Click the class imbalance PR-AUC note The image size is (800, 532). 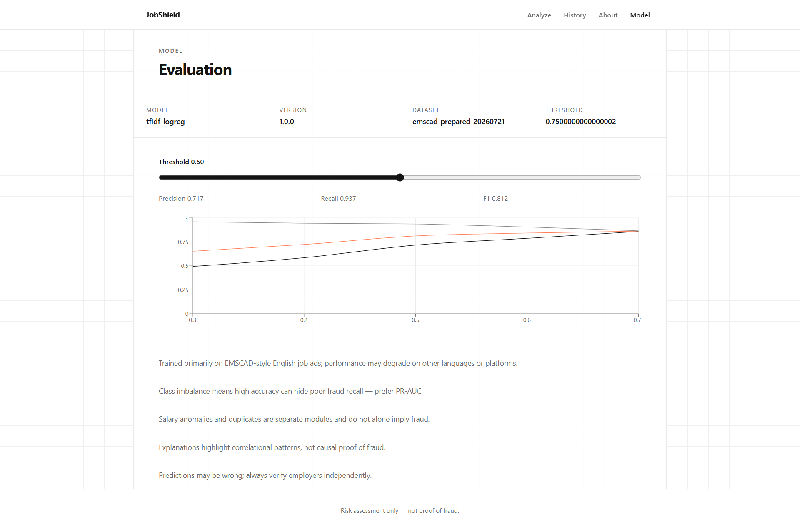tap(291, 391)
